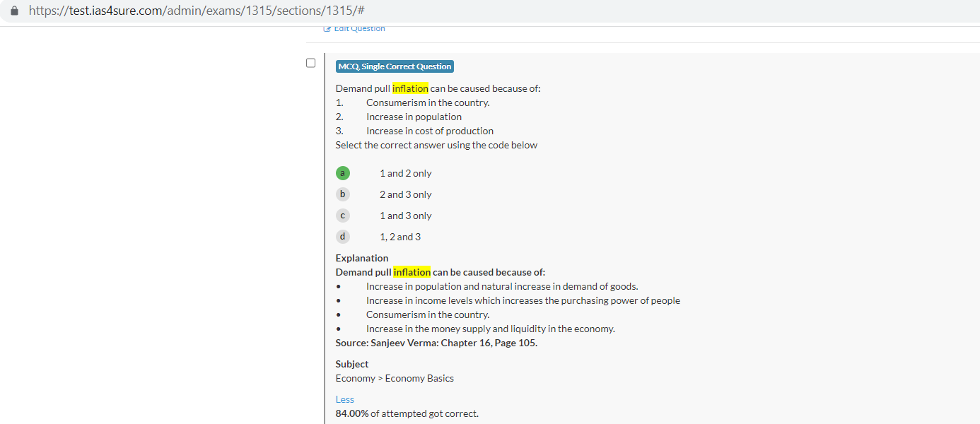The width and height of the screenshot is (980, 424).
Task: Select the green option a circle
Action: pos(343,173)
